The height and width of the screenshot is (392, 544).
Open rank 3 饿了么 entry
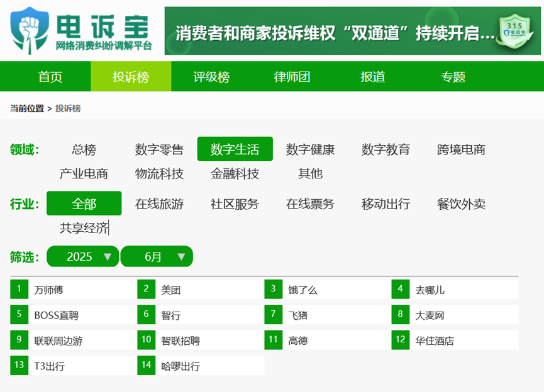(x=328, y=290)
